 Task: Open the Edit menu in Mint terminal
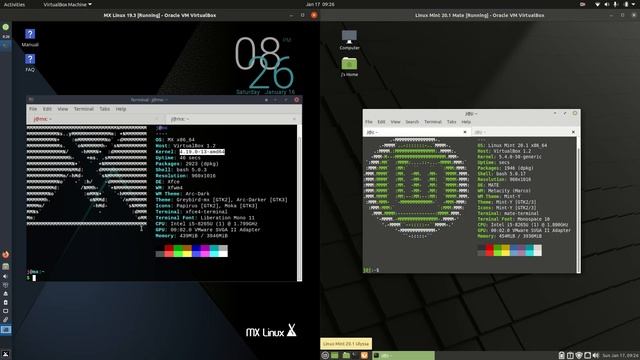tap(381, 122)
